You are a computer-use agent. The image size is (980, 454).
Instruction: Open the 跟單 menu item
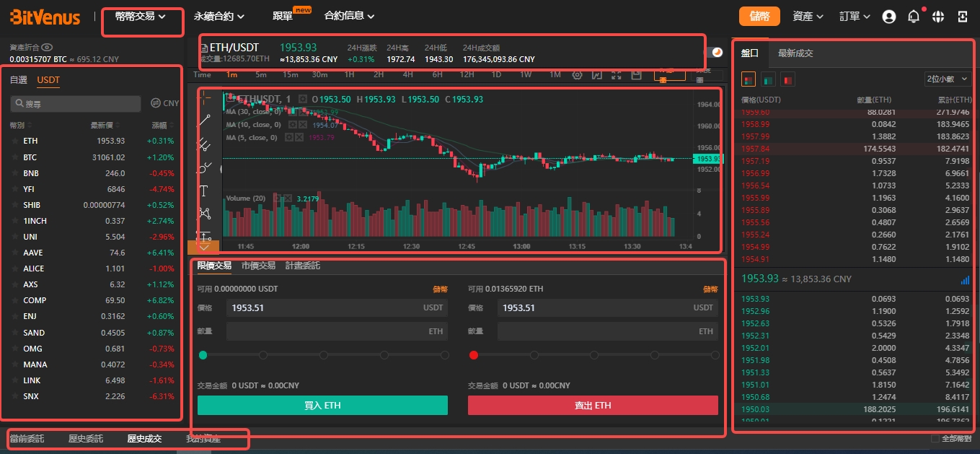click(x=283, y=16)
